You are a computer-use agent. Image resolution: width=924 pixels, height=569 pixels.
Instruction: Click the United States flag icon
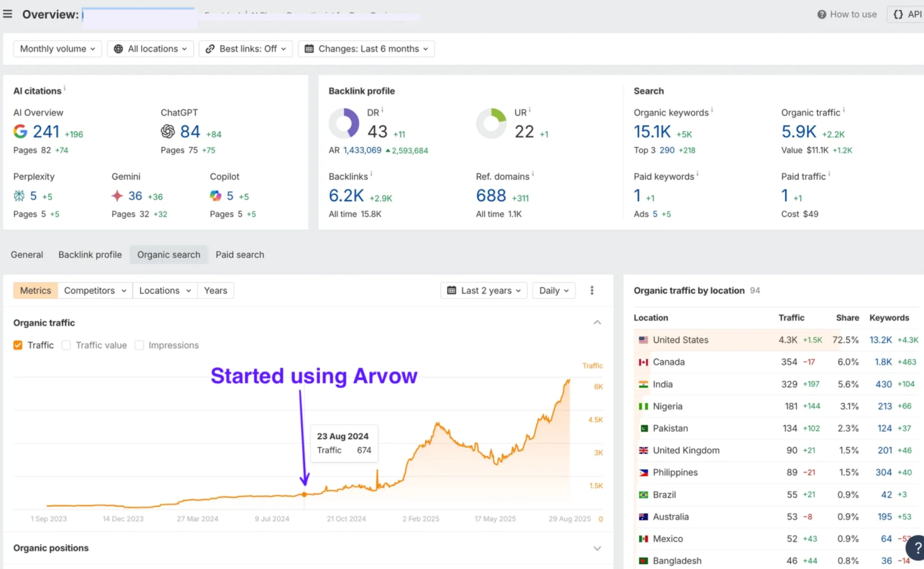(x=643, y=340)
